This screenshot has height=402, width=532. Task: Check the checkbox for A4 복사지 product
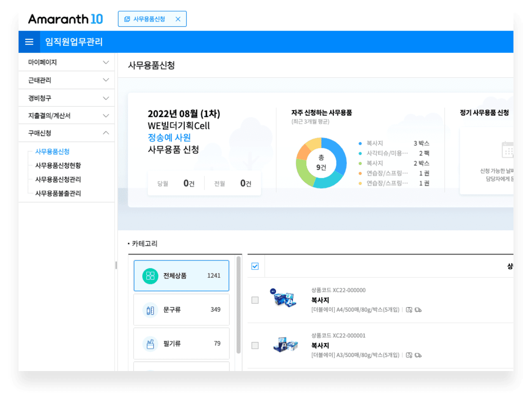pos(254,300)
